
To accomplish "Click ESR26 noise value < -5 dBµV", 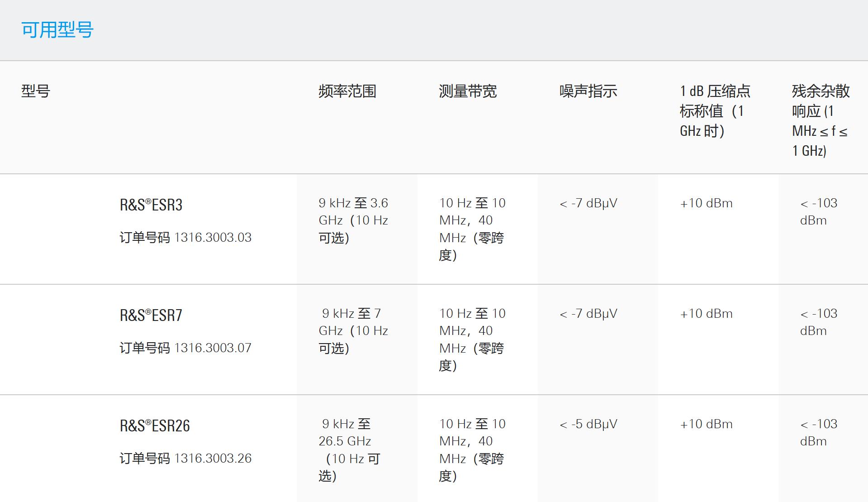I will 588,424.
